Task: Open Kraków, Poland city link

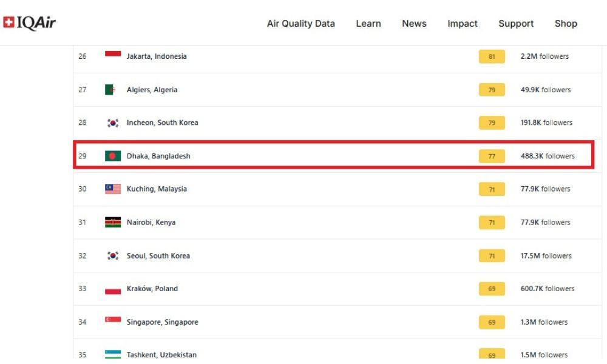Action: [x=152, y=289]
